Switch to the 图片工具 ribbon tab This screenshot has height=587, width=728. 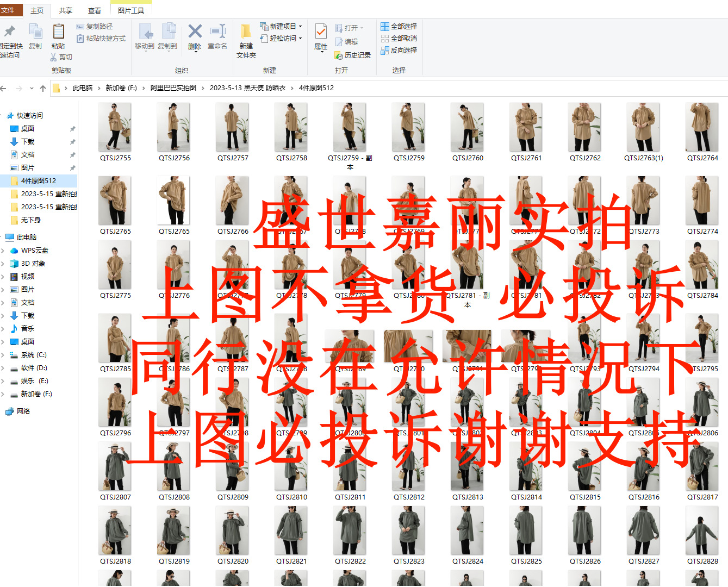coord(131,11)
